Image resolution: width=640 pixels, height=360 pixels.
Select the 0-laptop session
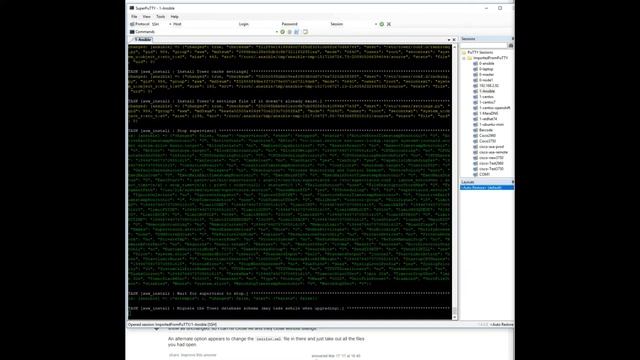coord(486,69)
